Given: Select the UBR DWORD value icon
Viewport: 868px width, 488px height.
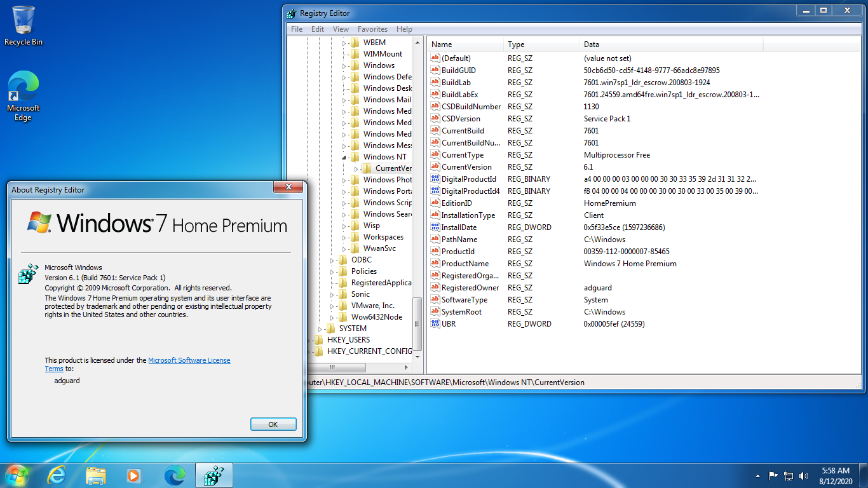Looking at the screenshot, I should coord(435,323).
